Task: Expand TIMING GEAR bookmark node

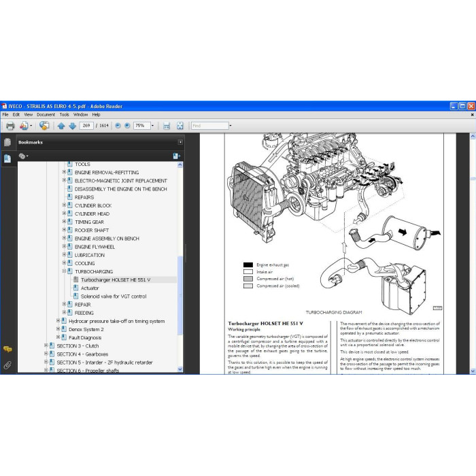Action: pyautogui.click(x=64, y=221)
